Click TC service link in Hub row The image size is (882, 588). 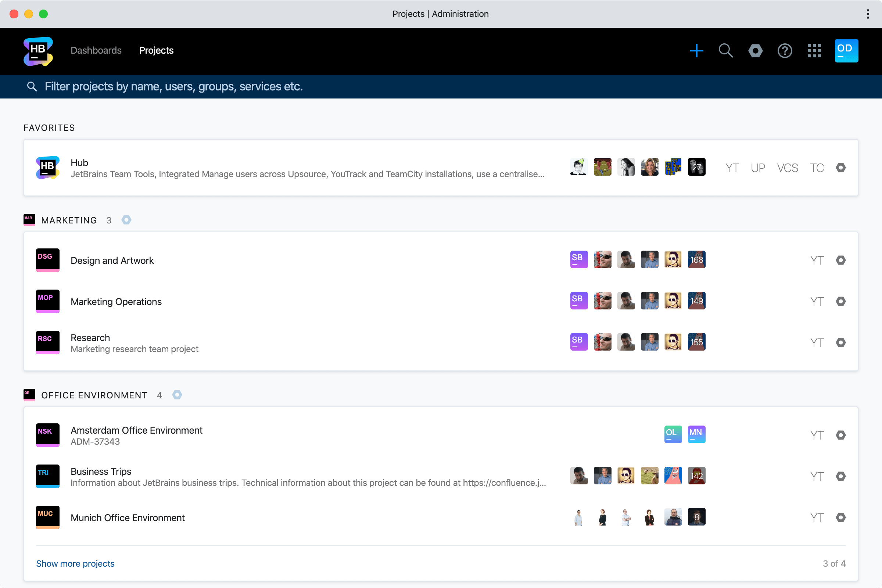pyautogui.click(x=817, y=168)
